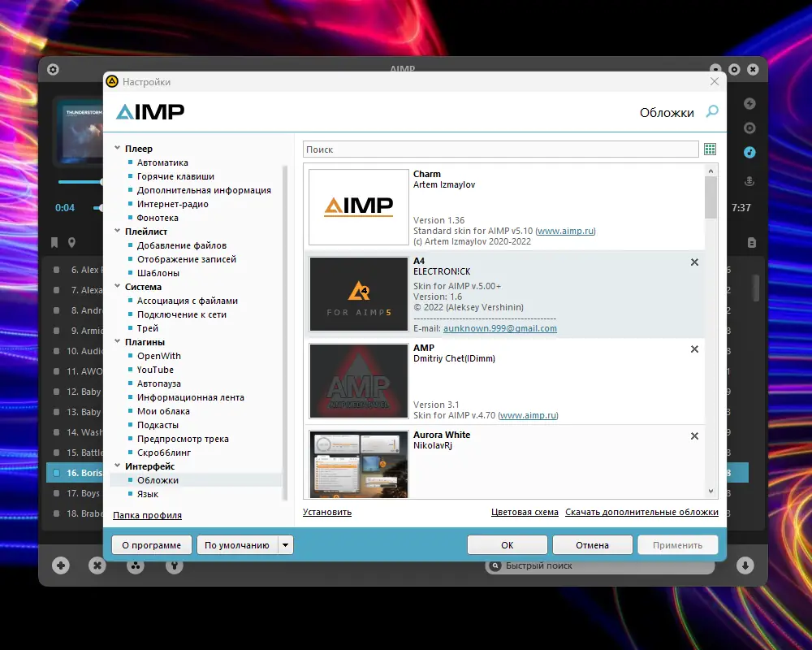Open the Язык settings page

tap(148, 494)
